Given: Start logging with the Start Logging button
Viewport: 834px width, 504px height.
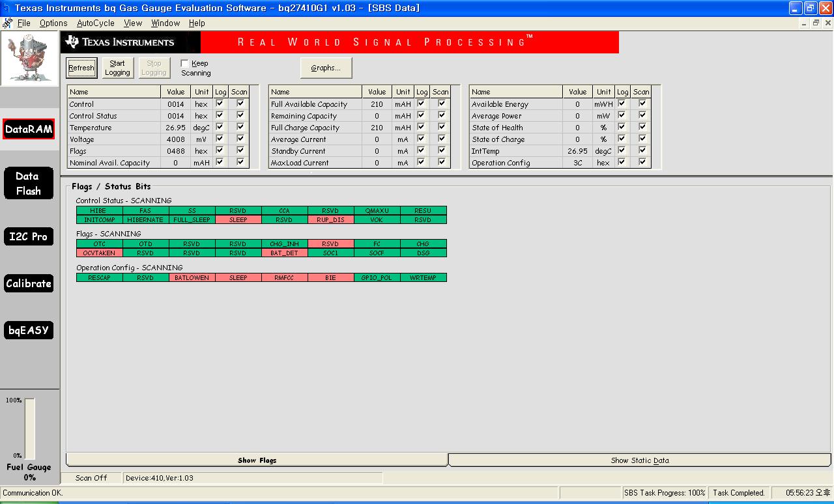Looking at the screenshot, I should click(x=117, y=68).
